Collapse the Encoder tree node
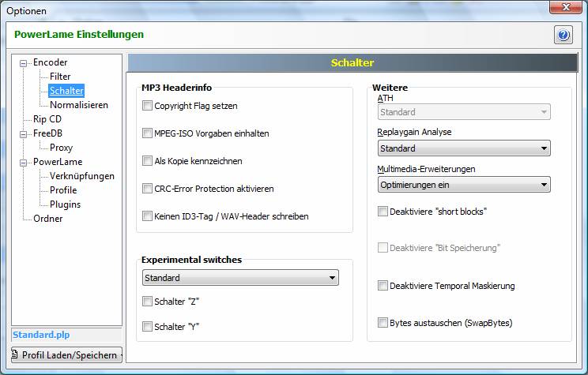 click(x=23, y=63)
